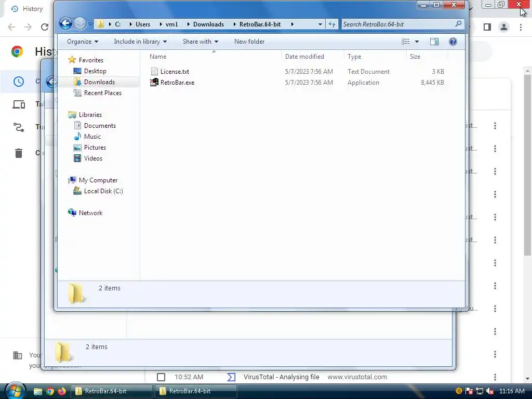532x399 pixels.
Task: Open Music library
Action: 92,137
